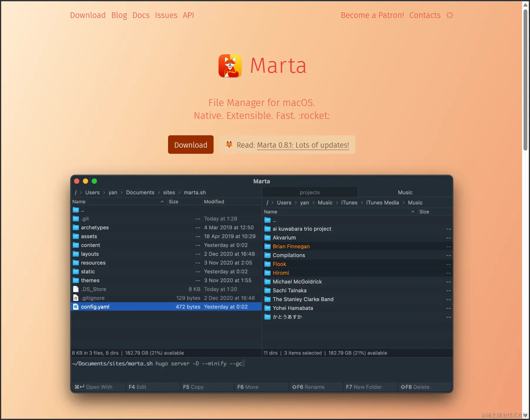This screenshot has height=420, width=530.
Task: Open the Download page in top navigation
Action: click(x=88, y=15)
